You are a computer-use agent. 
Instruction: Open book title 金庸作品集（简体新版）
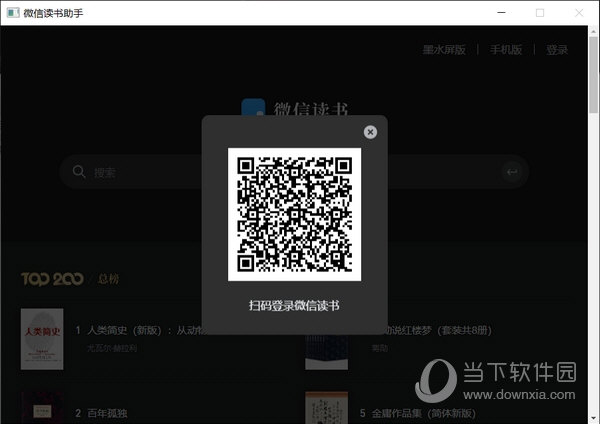coord(424,413)
